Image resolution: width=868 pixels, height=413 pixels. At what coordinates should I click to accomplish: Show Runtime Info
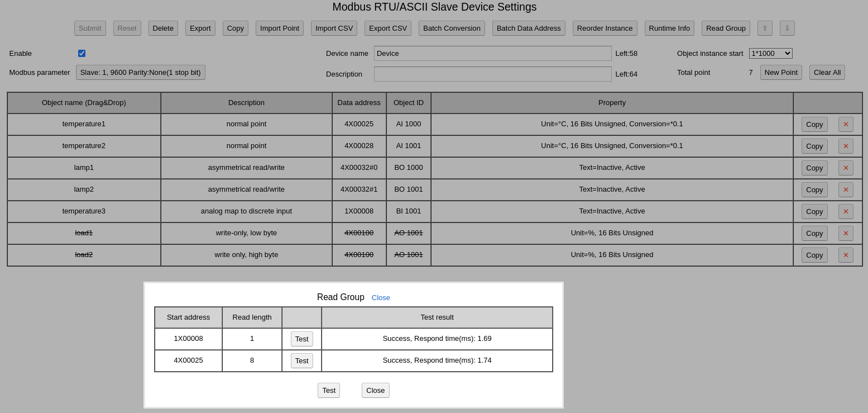pyautogui.click(x=669, y=28)
